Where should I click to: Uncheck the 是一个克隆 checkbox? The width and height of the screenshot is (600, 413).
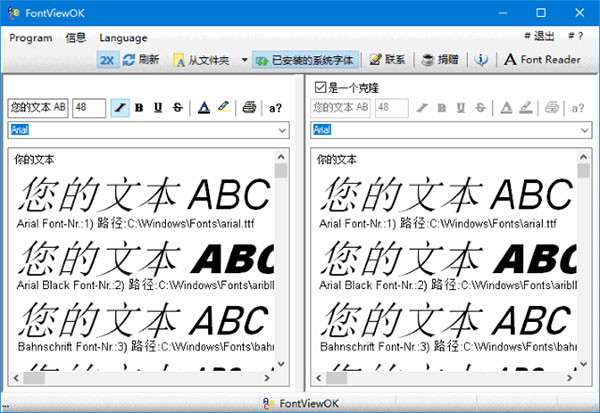point(320,88)
